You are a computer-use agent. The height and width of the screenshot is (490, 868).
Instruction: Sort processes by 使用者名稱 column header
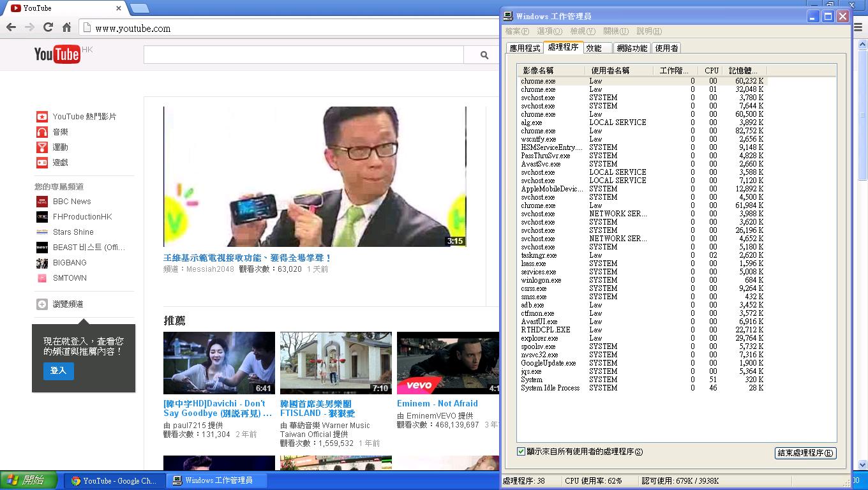(x=619, y=71)
